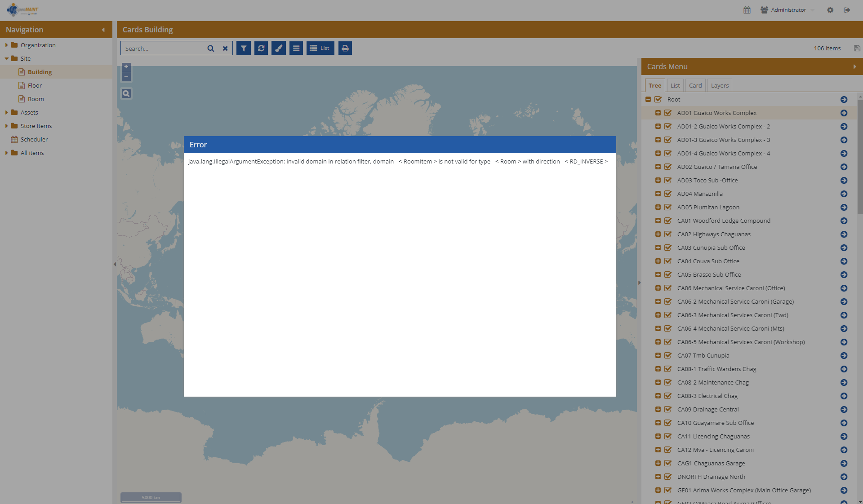The width and height of the screenshot is (863, 504).
Task: Click the refresh cards icon
Action: click(261, 48)
